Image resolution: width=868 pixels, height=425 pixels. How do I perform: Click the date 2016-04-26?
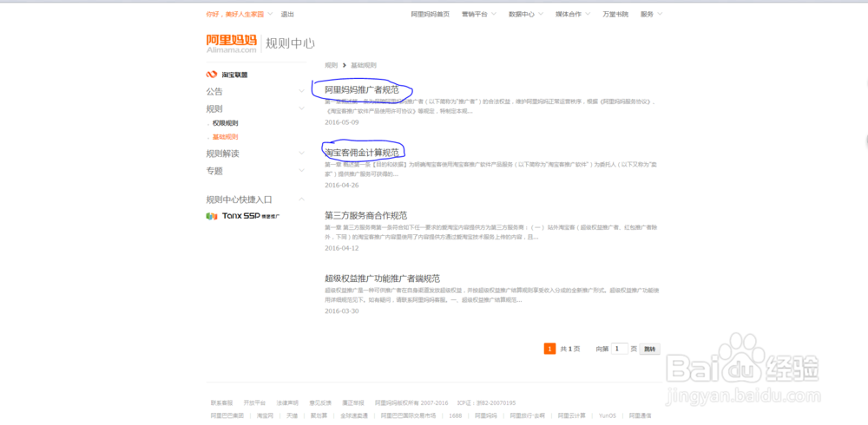tap(341, 186)
